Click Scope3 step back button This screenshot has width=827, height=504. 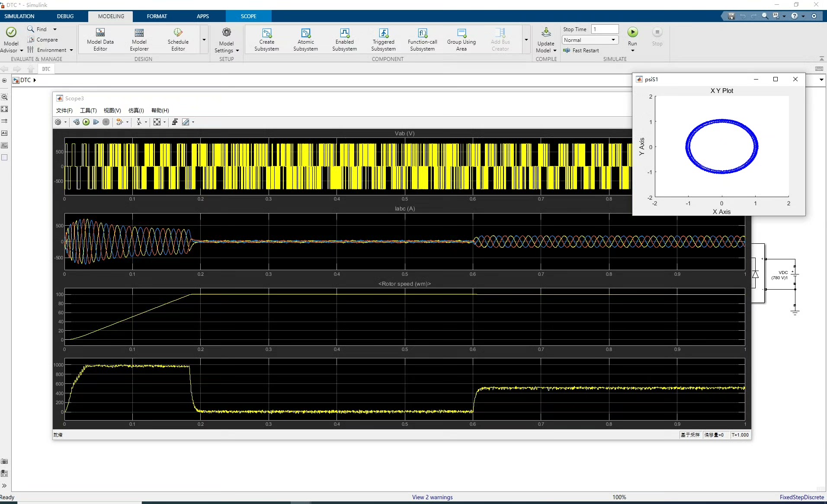pos(76,122)
